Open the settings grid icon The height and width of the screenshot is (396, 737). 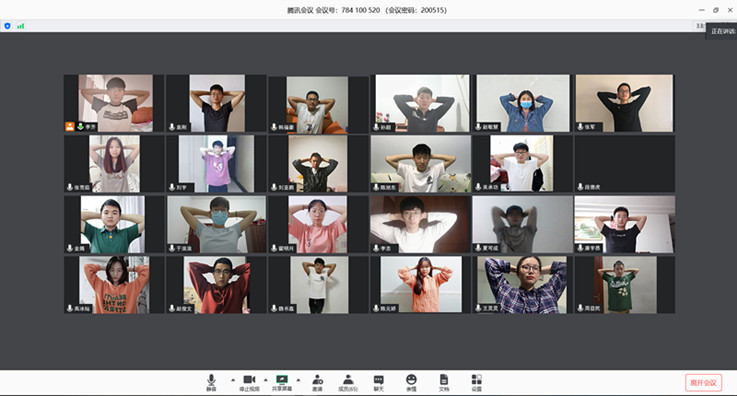click(x=477, y=382)
